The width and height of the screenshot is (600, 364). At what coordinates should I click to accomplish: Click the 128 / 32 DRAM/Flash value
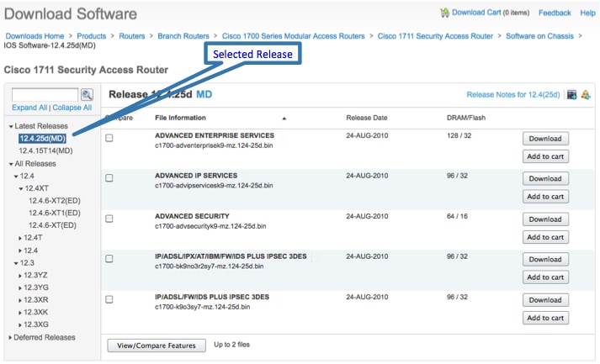(x=459, y=135)
